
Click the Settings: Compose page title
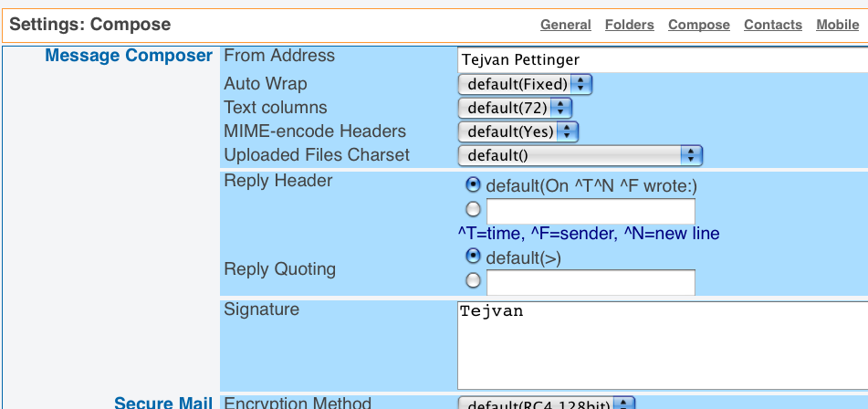tap(90, 25)
